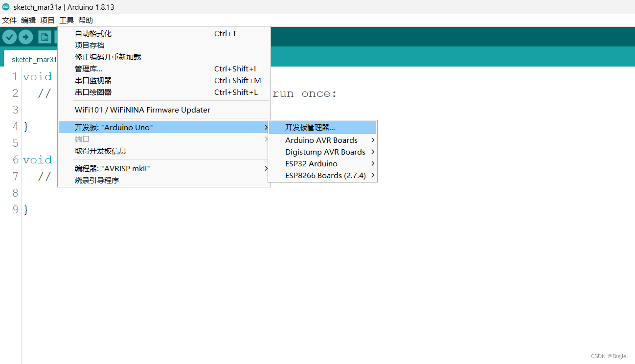
Task: Click line number 3 in the gutter
Action: [16, 110]
